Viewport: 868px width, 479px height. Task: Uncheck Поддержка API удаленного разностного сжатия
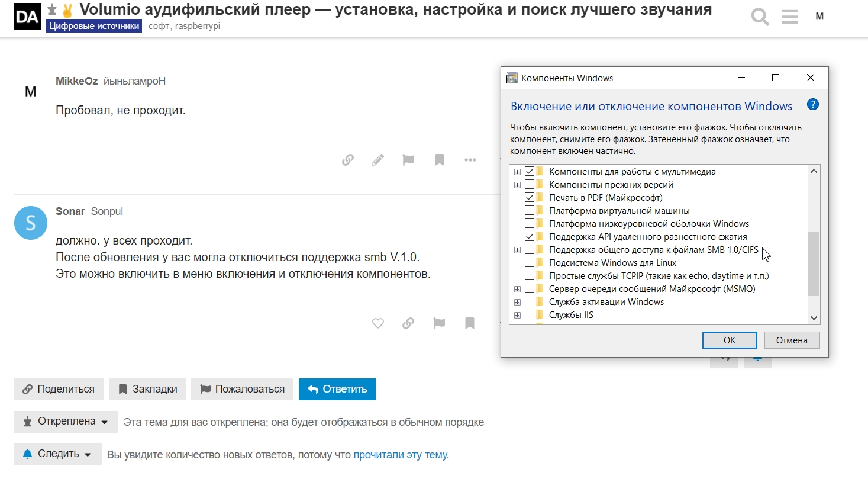pos(530,236)
